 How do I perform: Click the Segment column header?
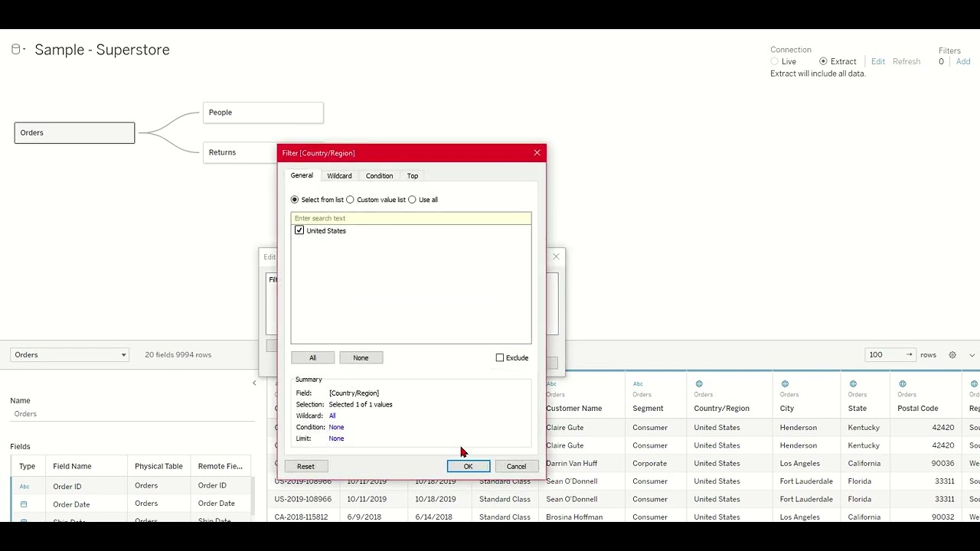click(x=648, y=409)
